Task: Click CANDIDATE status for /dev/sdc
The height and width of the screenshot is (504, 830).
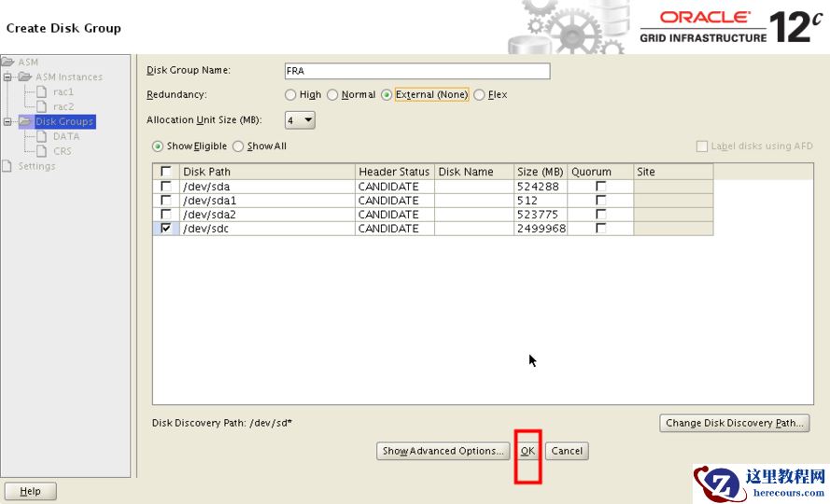Action: 394,229
